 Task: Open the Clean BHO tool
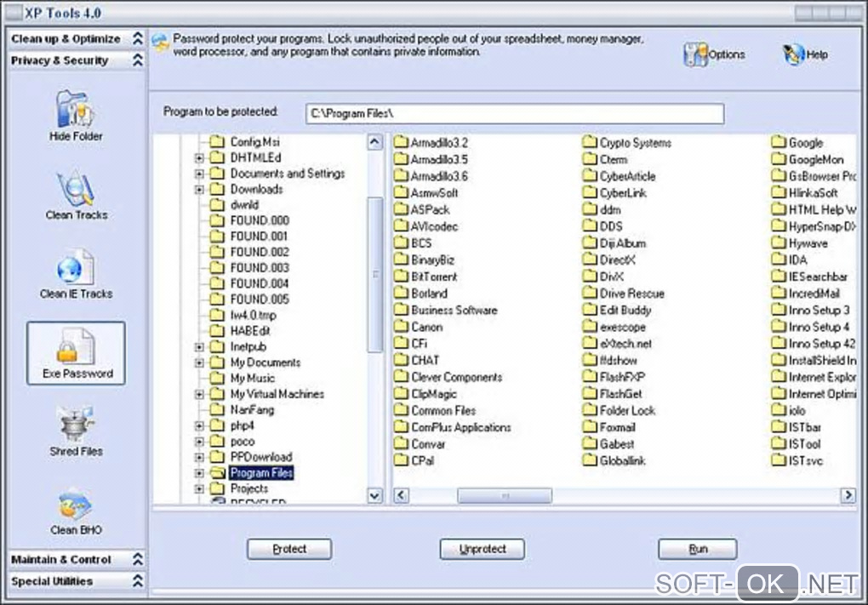click(x=76, y=511)
